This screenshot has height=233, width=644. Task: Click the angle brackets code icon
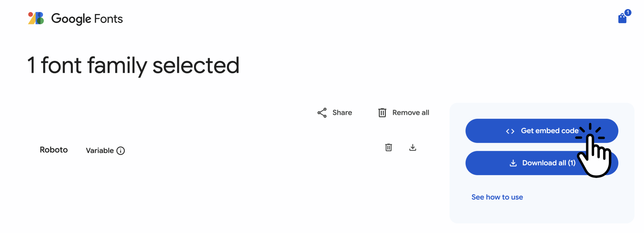(510, 131)
